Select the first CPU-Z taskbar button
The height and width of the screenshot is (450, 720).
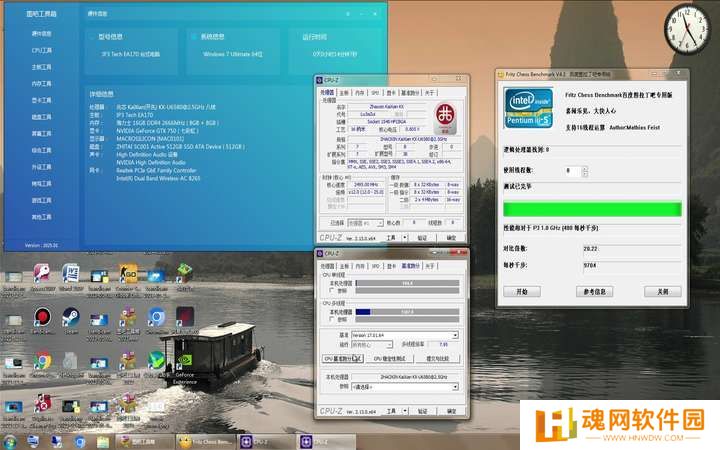click(266, 442)
